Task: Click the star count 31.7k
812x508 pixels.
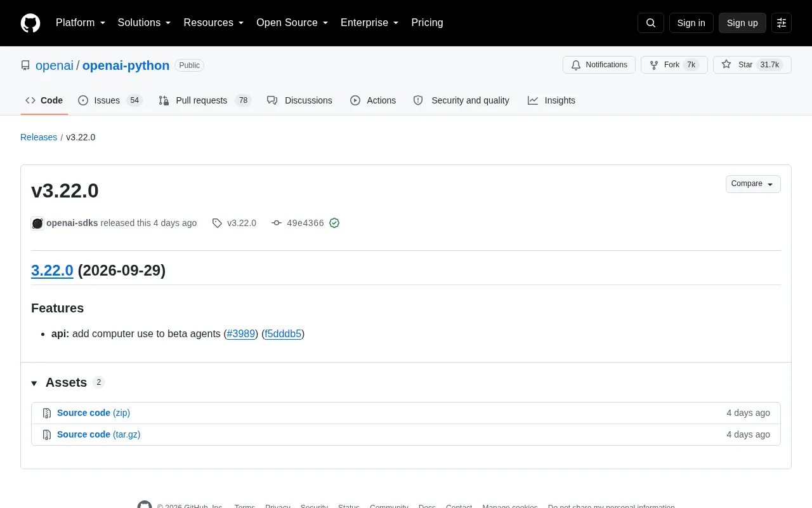Action: (x=769, y=65)
